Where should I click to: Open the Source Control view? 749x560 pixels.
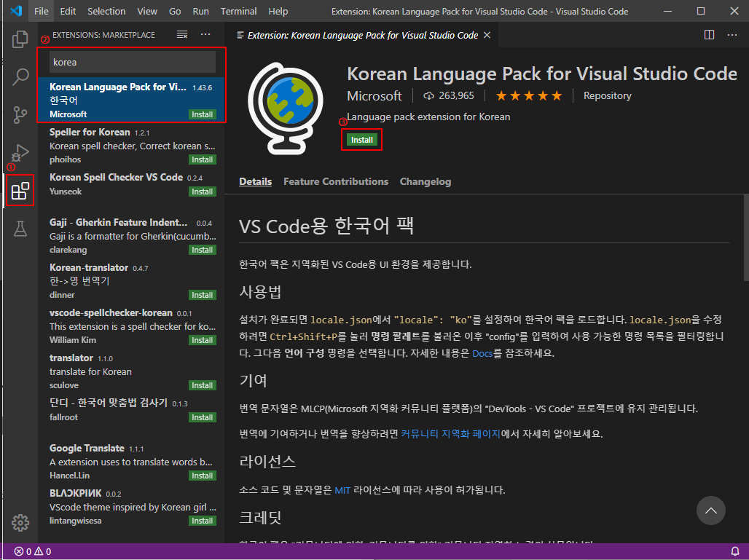click(x=20, y=115)
